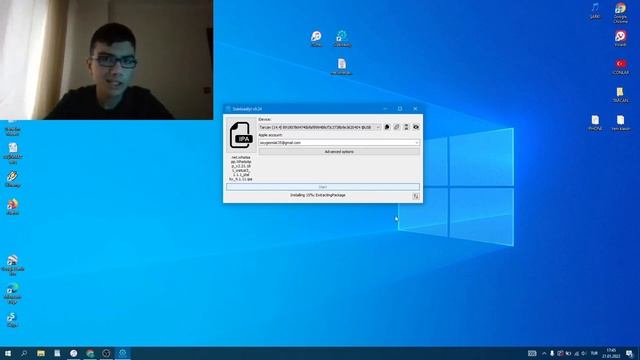Open the volume tray icon

584,353
